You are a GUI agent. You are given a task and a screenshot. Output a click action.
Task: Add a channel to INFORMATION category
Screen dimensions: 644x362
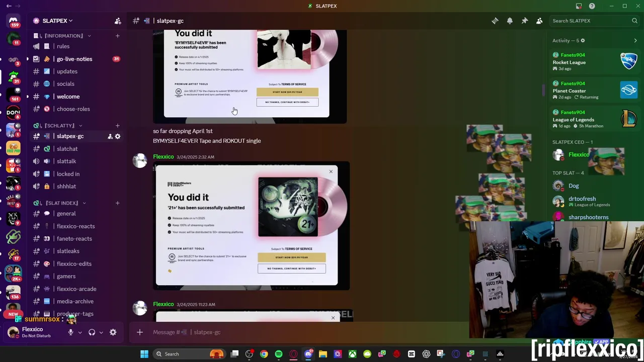117,36
